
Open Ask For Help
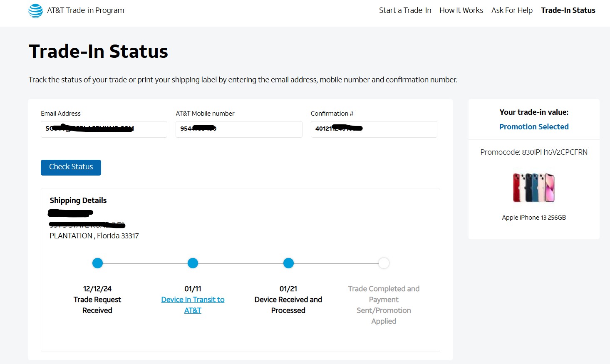point(512,10)
